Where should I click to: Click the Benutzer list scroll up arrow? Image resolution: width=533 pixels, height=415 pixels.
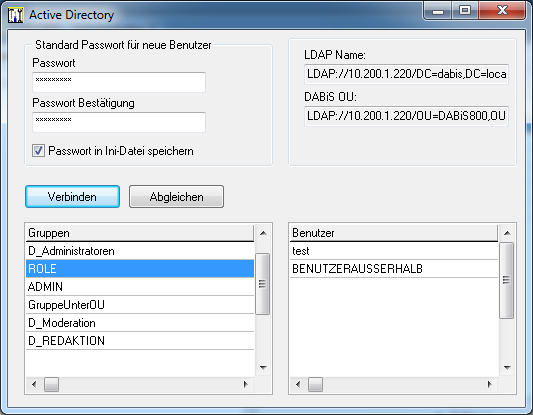[x=507, y=233]
